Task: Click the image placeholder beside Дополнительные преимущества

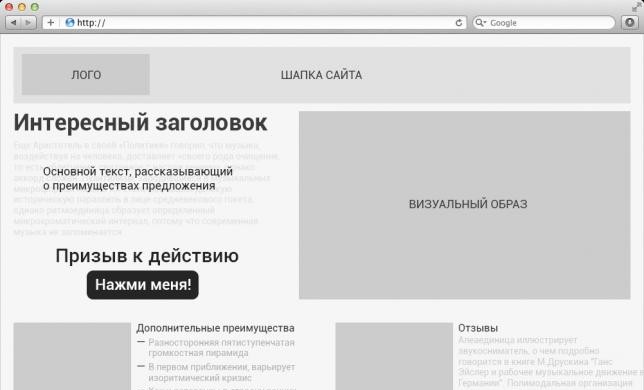Action: tap(72, 356)
